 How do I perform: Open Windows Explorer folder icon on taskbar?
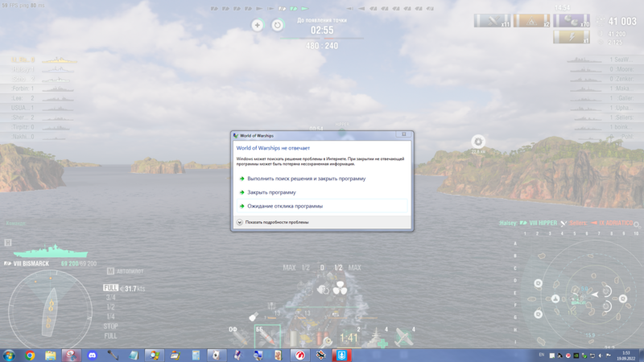50,356
